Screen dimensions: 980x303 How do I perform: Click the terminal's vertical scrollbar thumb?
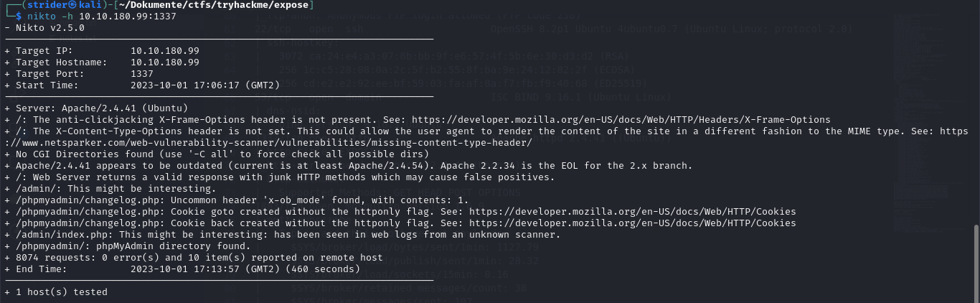coord(976,263)
